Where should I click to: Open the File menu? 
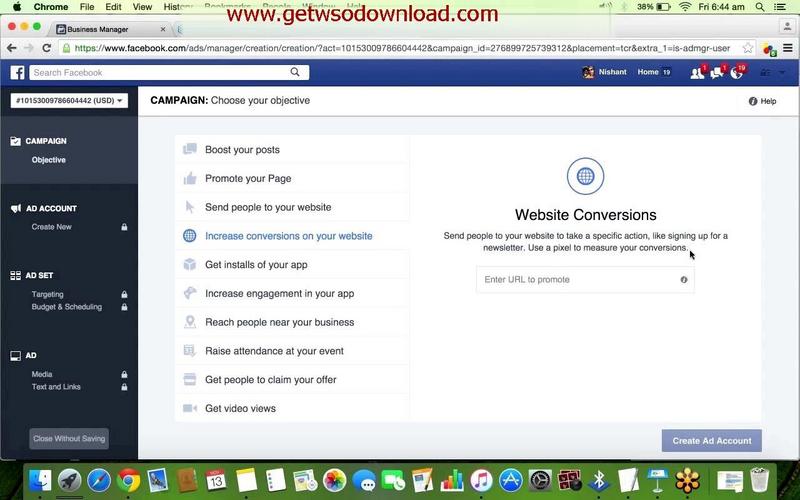87,7
